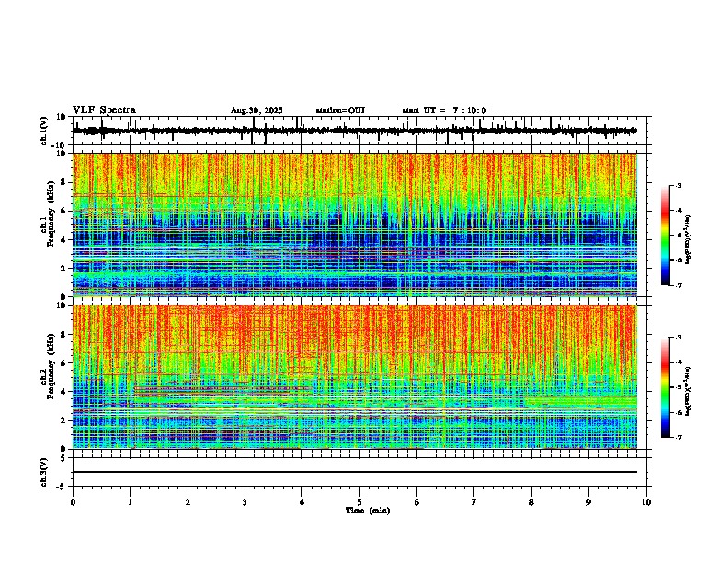Select the date text Aug.30, 2025
The width and height of the screenshot is (728, 563).
pos(256,110)
